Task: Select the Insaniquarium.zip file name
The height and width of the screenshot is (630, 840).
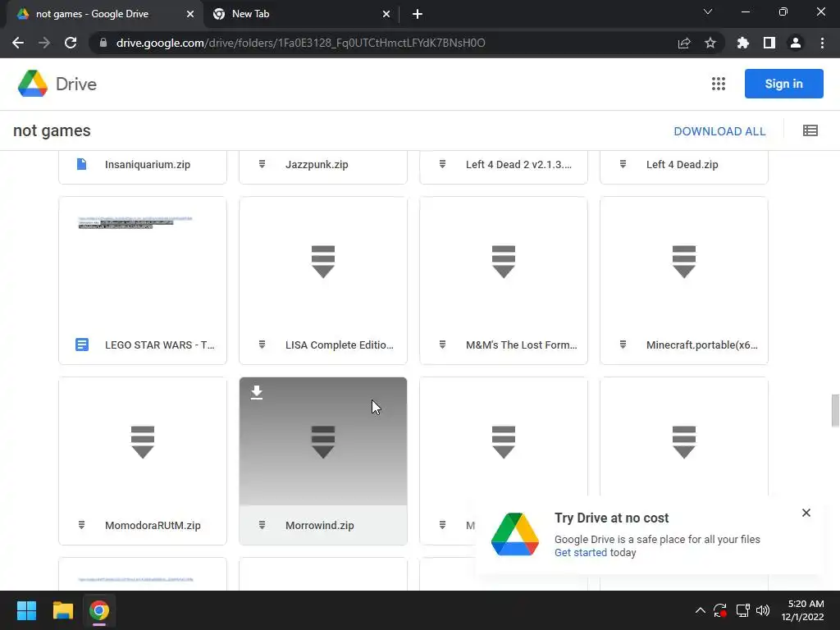Action: point(148,164)
